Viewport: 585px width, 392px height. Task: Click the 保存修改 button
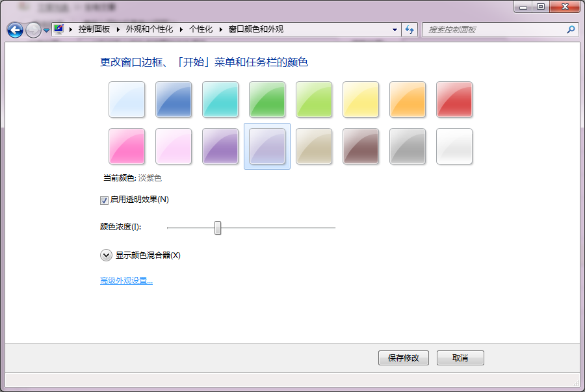(403, 358)
